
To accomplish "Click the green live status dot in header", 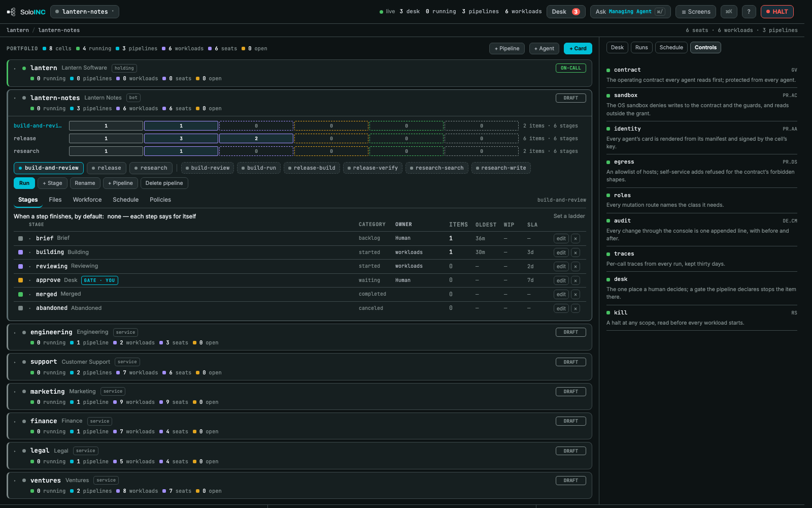I will coord(381,12).
